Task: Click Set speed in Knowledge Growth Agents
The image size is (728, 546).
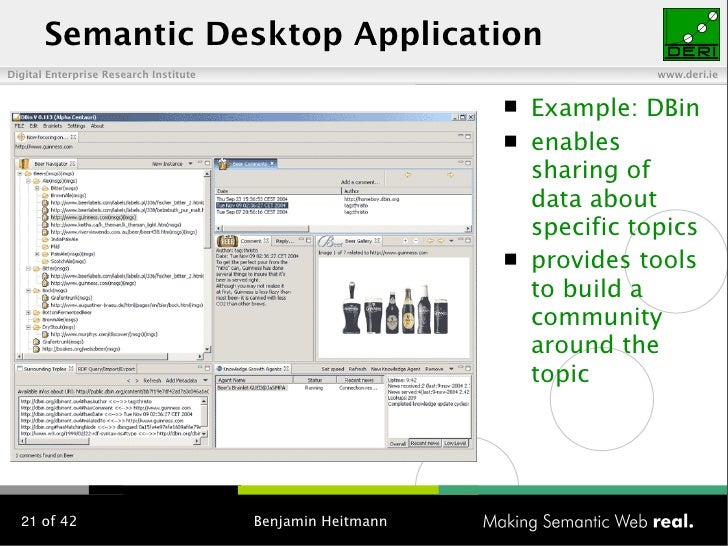Action: [x=332, y=369]
